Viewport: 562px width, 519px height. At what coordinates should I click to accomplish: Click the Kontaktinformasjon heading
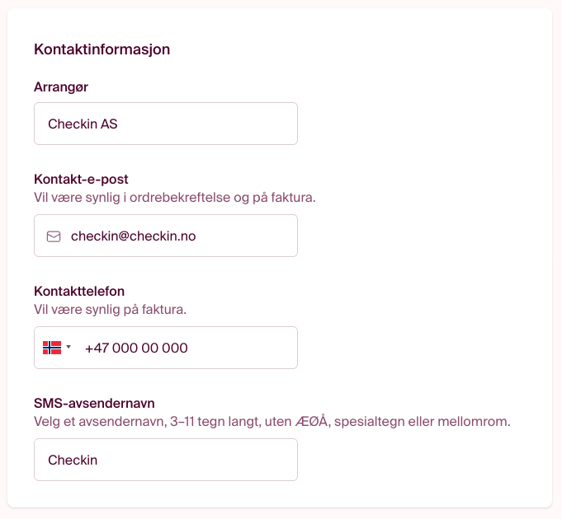tap(102, 49)
